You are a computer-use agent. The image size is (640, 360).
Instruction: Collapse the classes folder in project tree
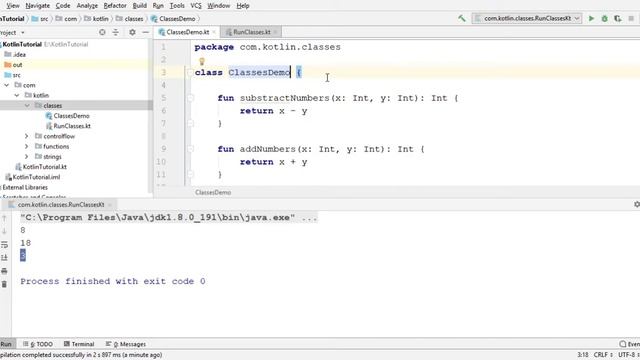[x=27, y=105]
